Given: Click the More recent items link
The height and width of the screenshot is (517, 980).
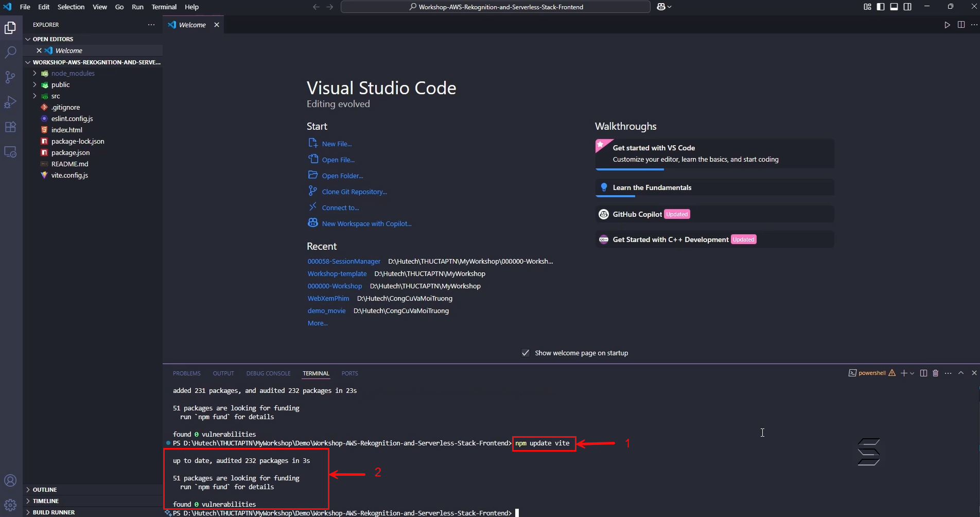Looking at the screenshot, I should click(318, 323).
